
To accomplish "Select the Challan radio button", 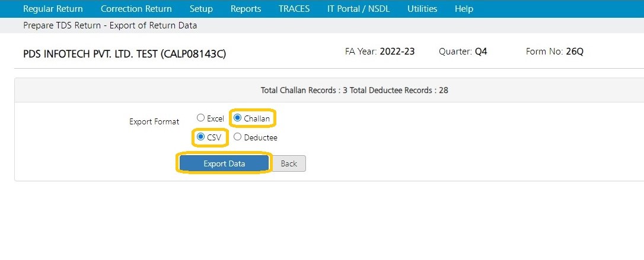I will click(x=237, y=118).
